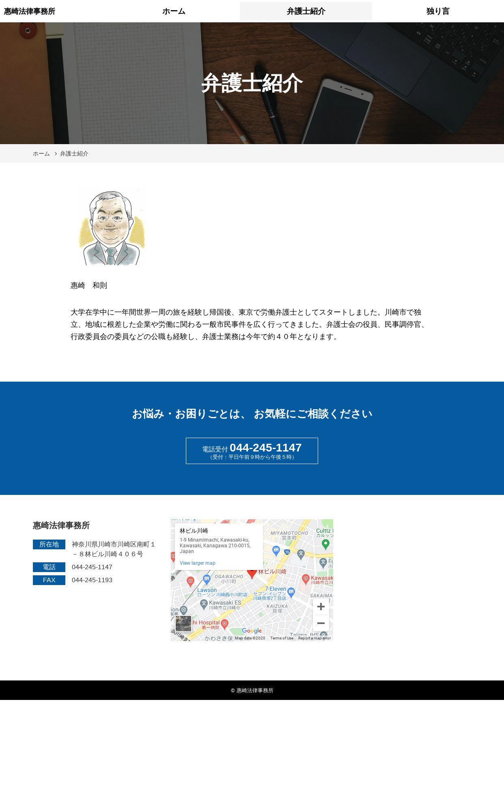
Task: Click the red 林ビル川崎 location pin
Action: coord(252,574)
